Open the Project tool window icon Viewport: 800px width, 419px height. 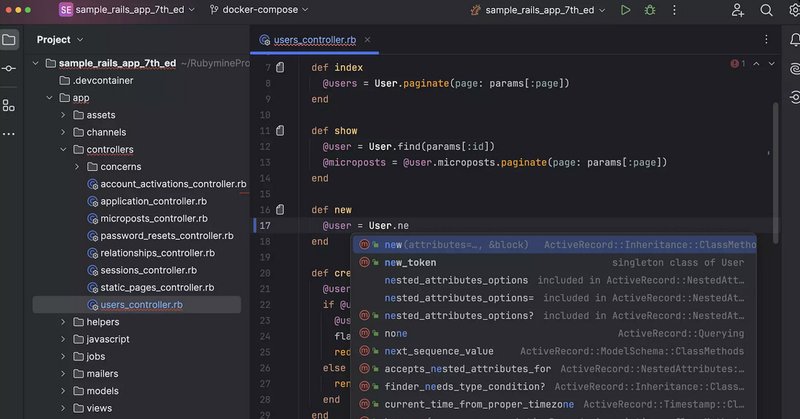click(9, 40)
